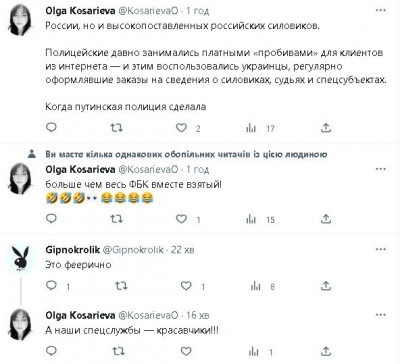This screenshot has height=364, width=400.
Task: Share the first tweet in thread
Action: 326,128
